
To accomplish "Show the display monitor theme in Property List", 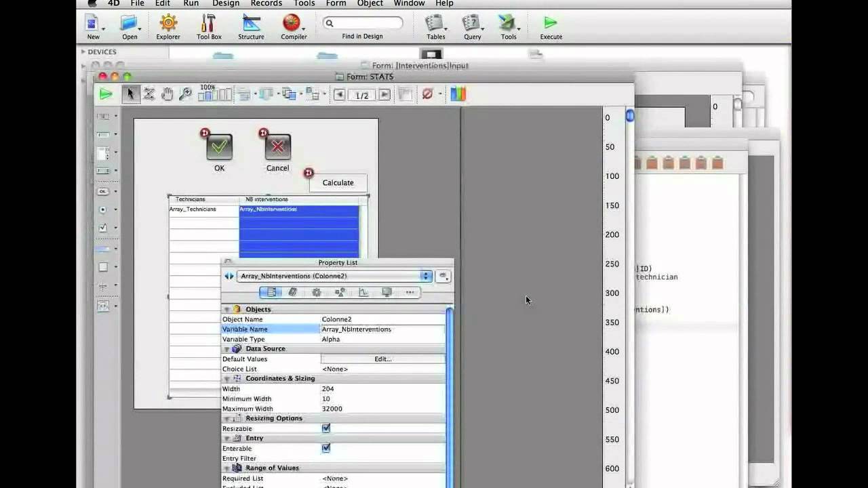I will tap(387, 292).
